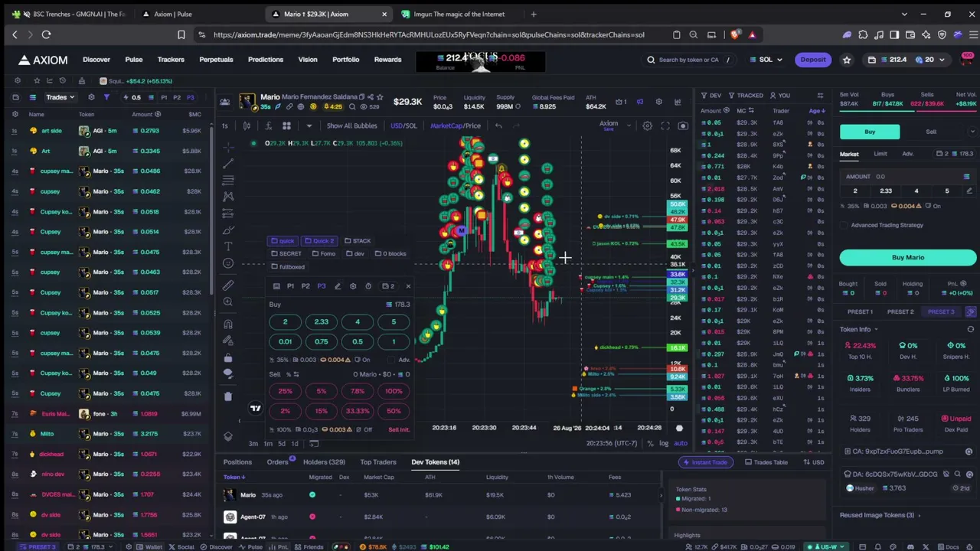The height and width of the screenshot is (551, 980).
Task: Select the Limit order tab
Action: (x=880, y=154)
